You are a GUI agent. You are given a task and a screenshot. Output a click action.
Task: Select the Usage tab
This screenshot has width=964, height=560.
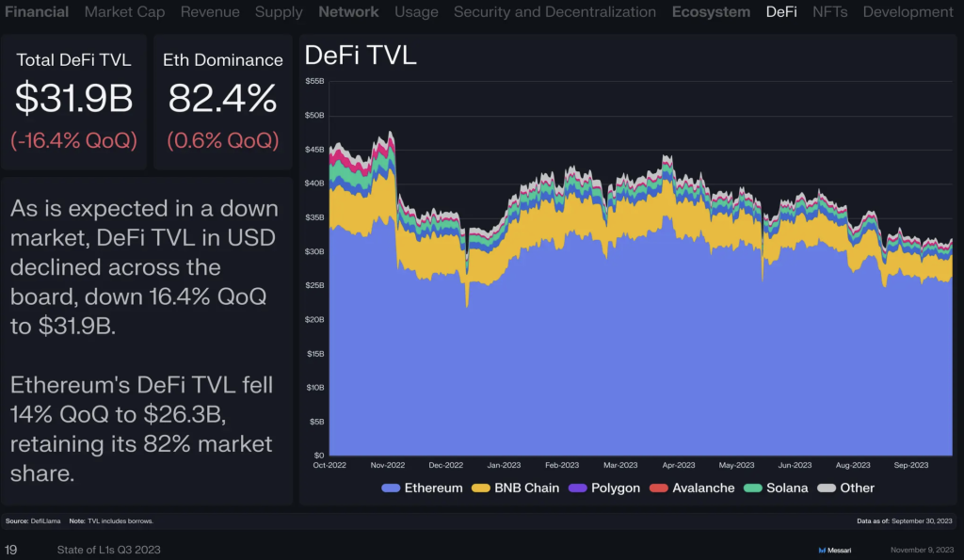(416, 12)
